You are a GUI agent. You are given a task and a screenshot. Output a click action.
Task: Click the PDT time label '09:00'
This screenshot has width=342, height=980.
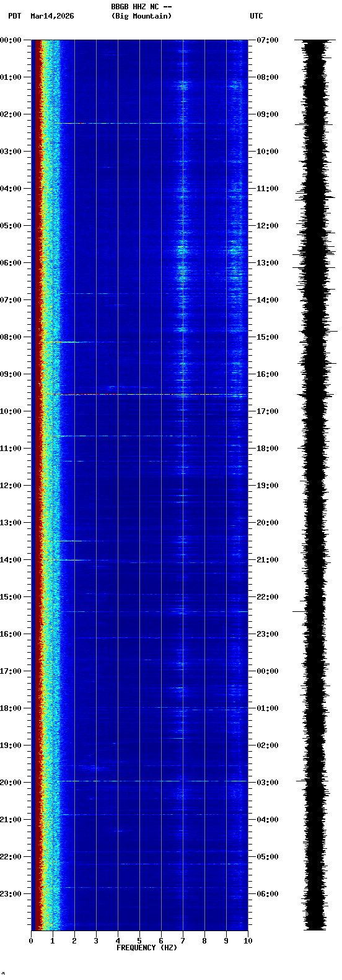pyautogui.click(x=11, y=374)
